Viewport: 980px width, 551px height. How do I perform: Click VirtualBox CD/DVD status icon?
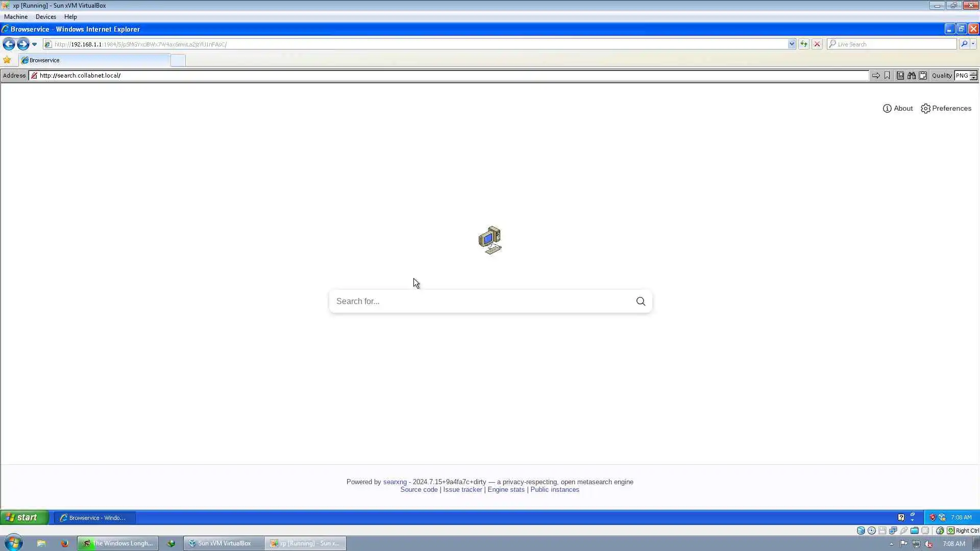[x=872, y=531]
